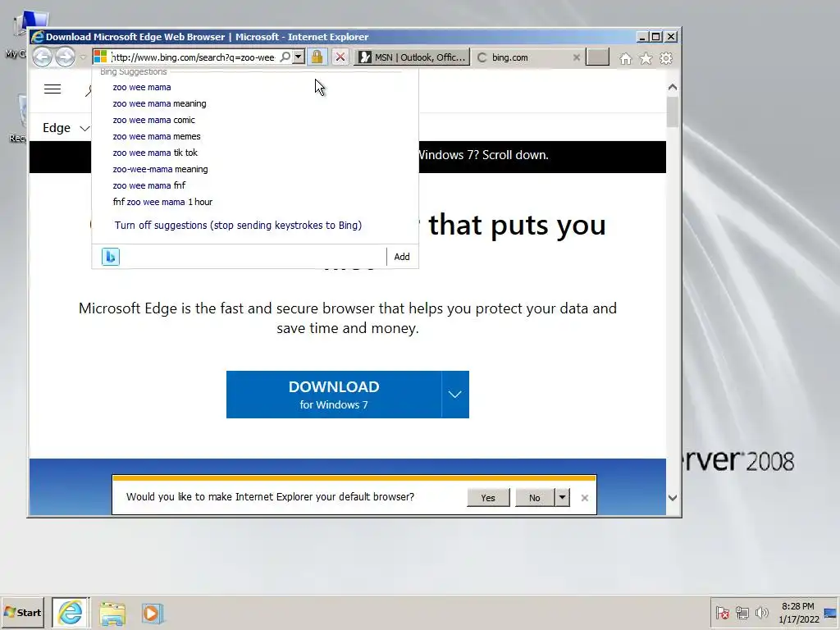840x630 pixels.
Task: Open the page hamburger menu
Action: pos(52,89)
